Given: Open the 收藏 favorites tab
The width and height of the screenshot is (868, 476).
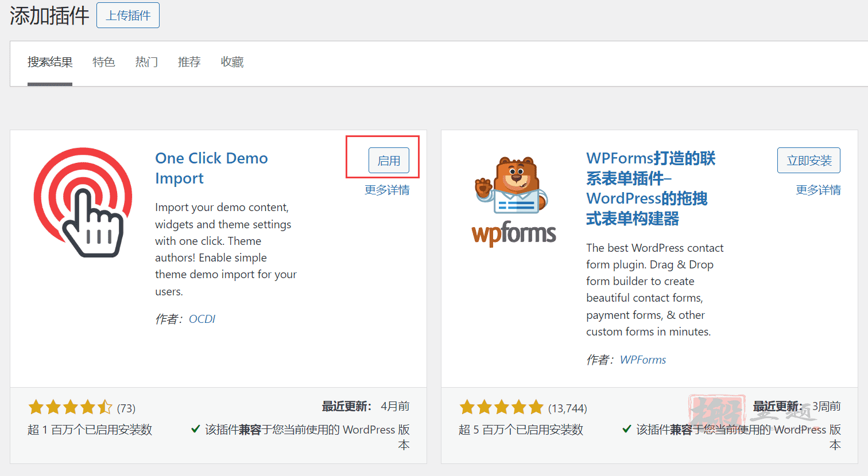Looking at the screenshot, I should coord(232,62).
